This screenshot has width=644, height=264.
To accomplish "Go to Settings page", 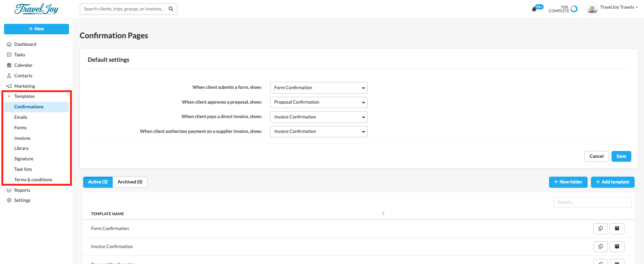I will (22, 200).
